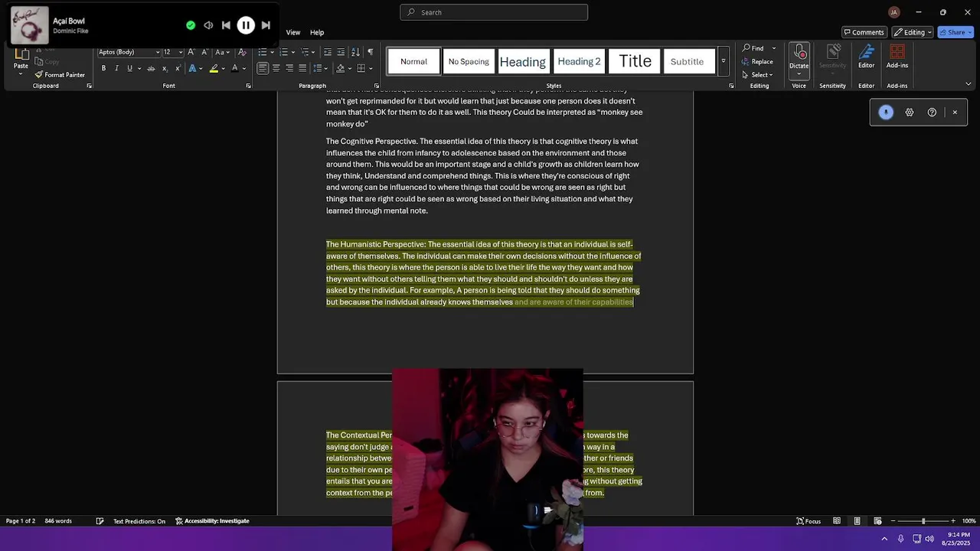Click Format Painter
Viewport: 980px width, 551px height.
point(60,75)
